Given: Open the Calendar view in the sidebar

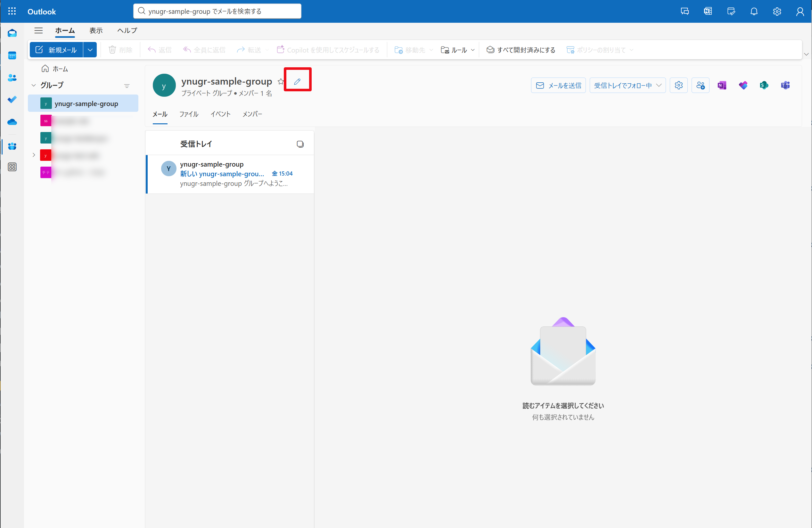Looking at the screenshot, I should 12,55.
